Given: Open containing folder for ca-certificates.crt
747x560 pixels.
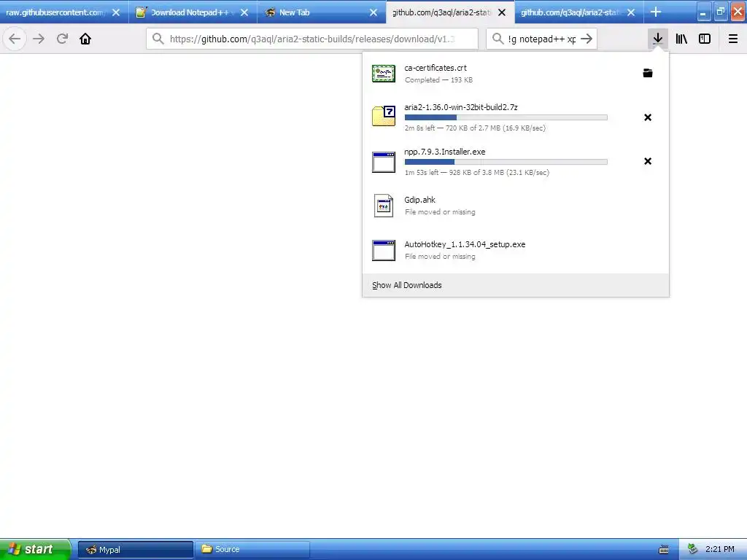Looking at the screenshot, I should pos(648,73).
